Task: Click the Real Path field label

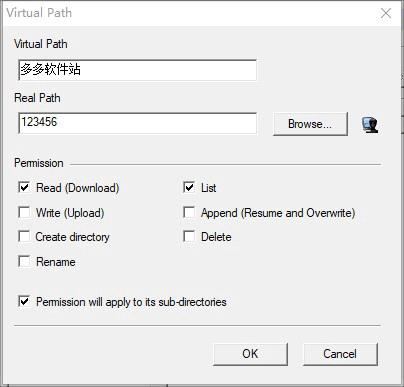Action: point(37,98)
